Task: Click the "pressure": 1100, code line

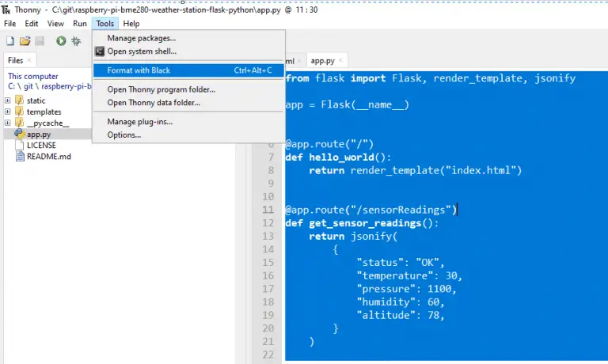Action: click(406, 289)
